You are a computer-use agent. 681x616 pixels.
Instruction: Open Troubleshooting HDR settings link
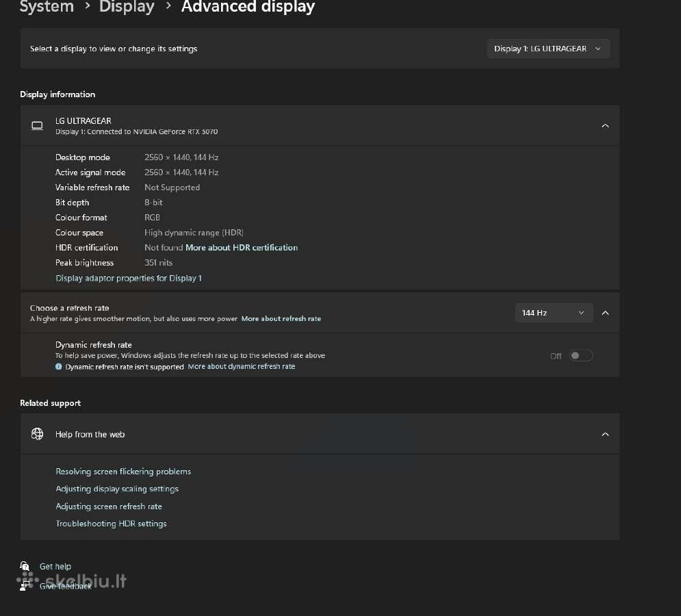111,524
